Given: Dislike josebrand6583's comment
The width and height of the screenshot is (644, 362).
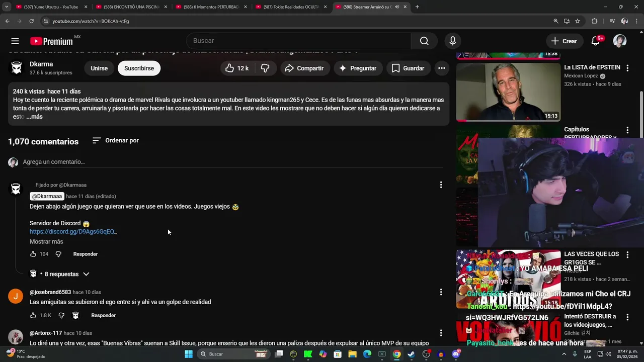Looking at the screenshot, I should [61, 316].
